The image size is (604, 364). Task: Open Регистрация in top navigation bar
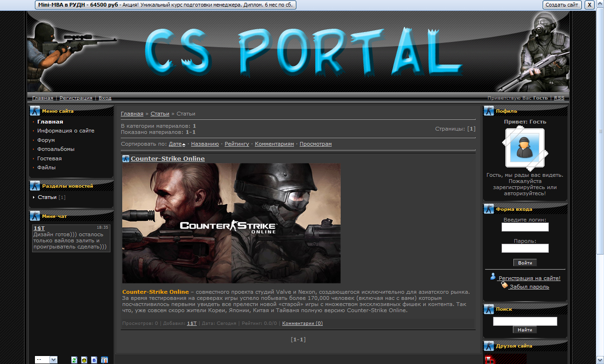click(76, 98)
